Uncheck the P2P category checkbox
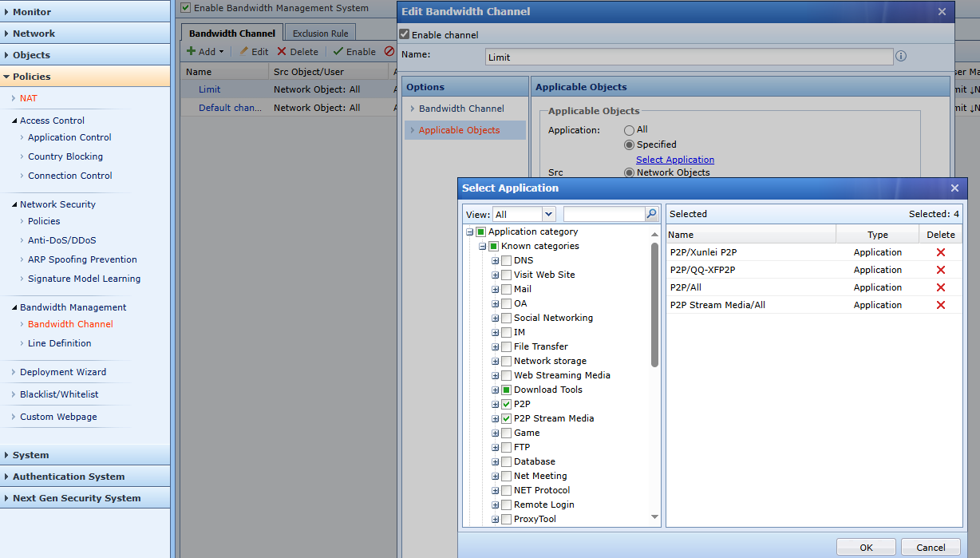 tap(506, 404)
